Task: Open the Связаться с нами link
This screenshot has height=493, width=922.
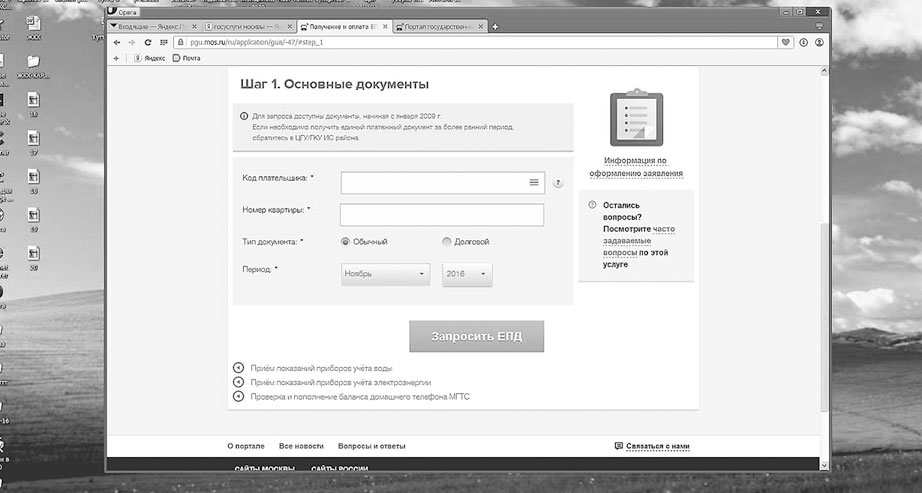Action: pyautogui.click(x=657, y=446)
